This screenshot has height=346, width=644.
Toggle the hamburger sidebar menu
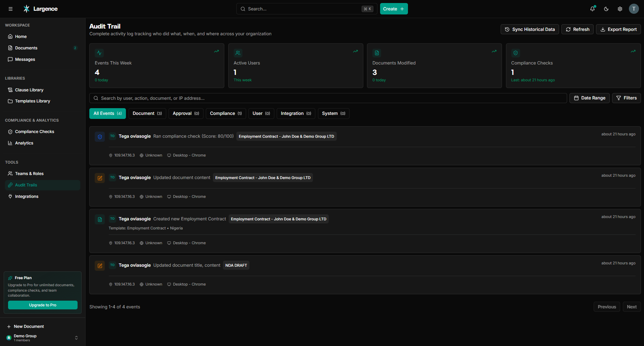[10, 9]
